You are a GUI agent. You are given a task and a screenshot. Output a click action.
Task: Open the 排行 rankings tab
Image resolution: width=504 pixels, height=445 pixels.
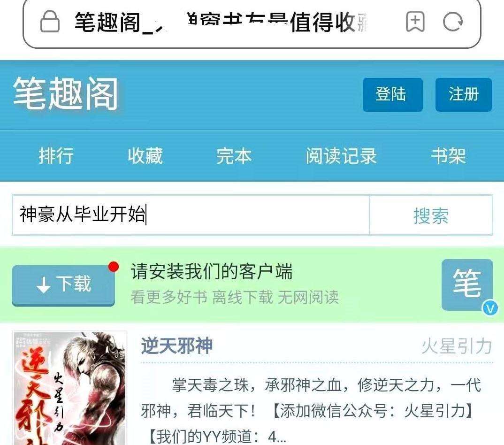pos(56,156)
